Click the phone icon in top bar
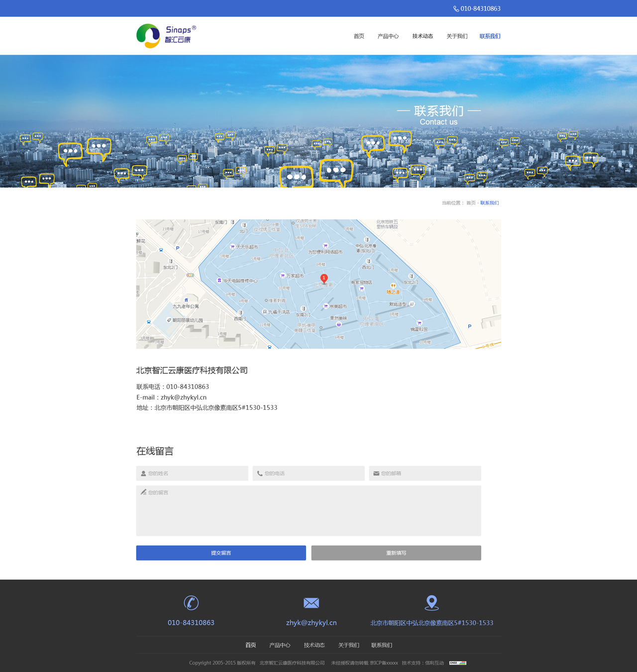The image size is (637, 672). 456,9
